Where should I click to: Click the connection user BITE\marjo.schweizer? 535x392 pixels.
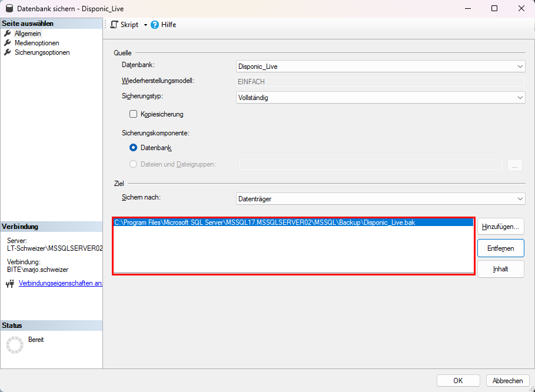[x=38, y=270]
